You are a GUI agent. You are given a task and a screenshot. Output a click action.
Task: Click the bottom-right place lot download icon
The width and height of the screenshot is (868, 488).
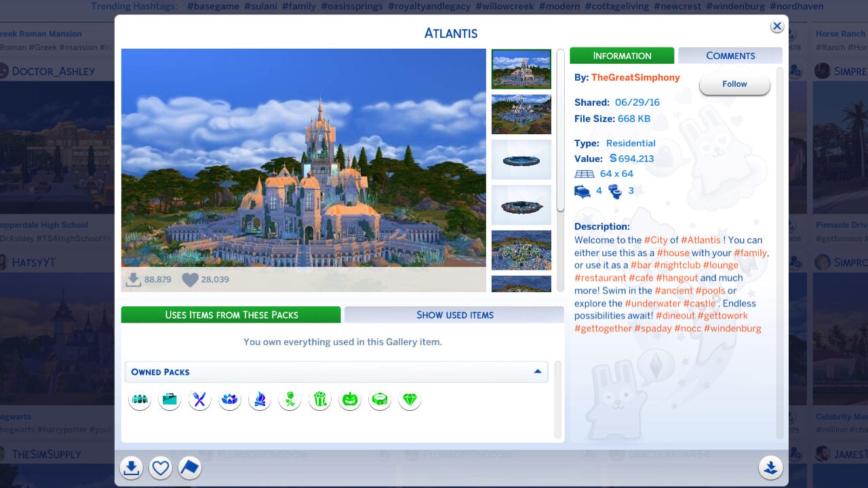(770, 468)
